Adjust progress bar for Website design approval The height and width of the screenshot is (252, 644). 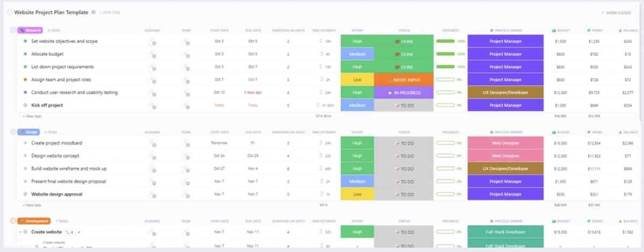coord(446,194)
